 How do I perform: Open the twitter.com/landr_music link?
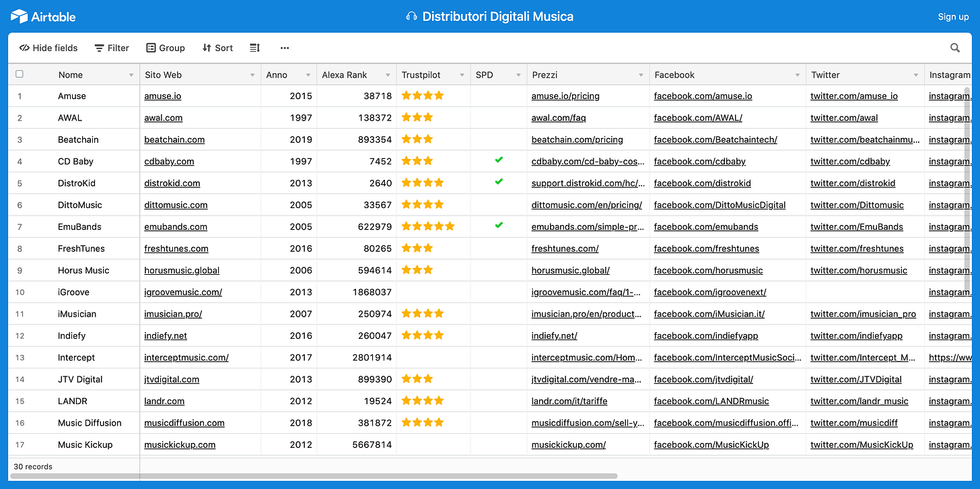[x=860, y=401]
